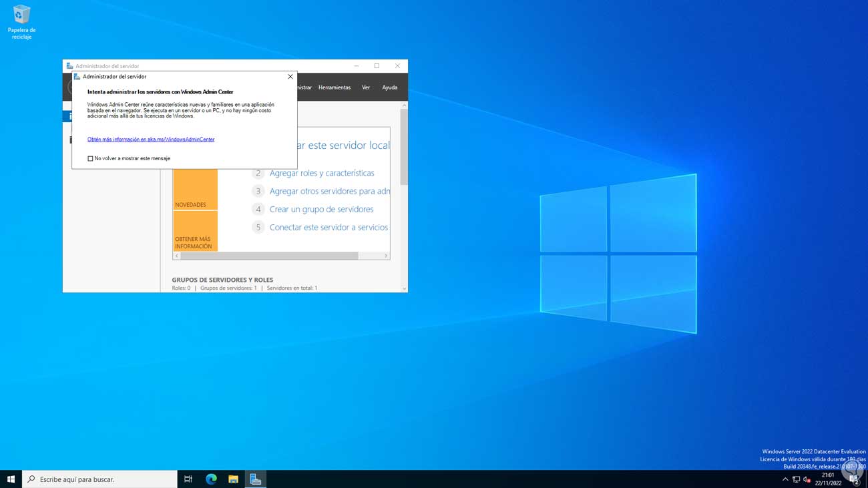
Task: Open the network status tray icon
Action: coord(796,479)
